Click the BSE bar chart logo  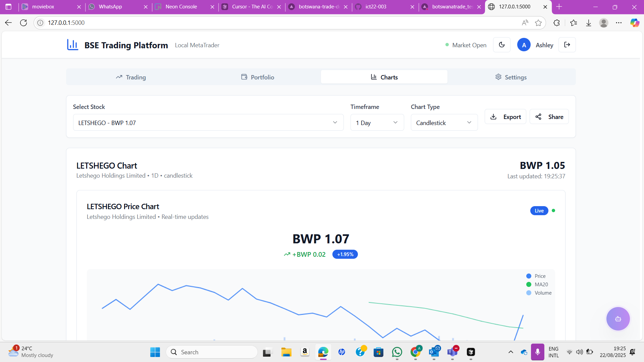pos(72,45)
